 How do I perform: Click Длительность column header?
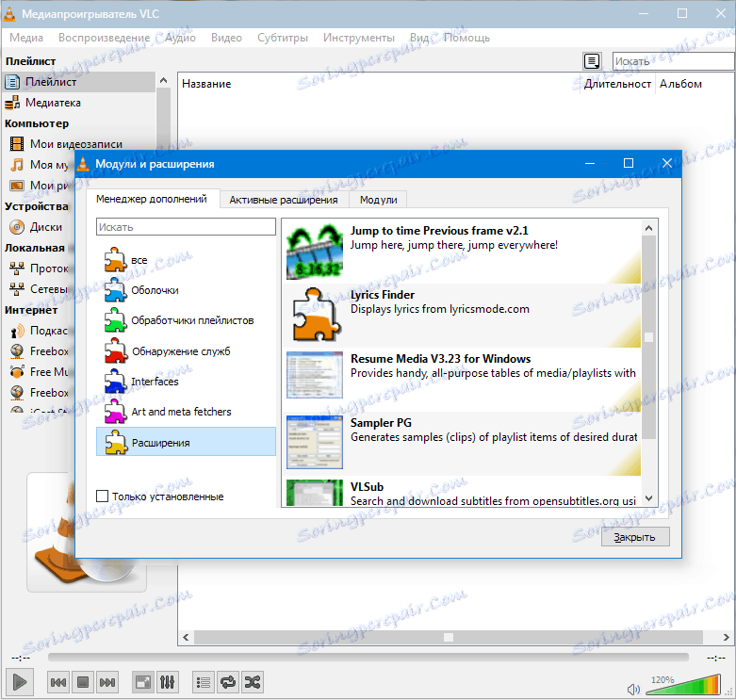pyautogui.click(x=616, y=84)
